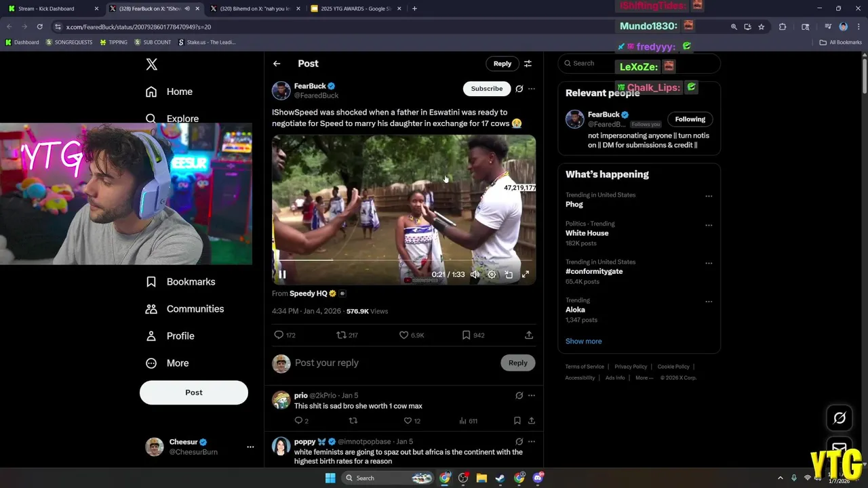Bookmark the post with 942 bookmarks
868x488 pixels.
point(473,335)
